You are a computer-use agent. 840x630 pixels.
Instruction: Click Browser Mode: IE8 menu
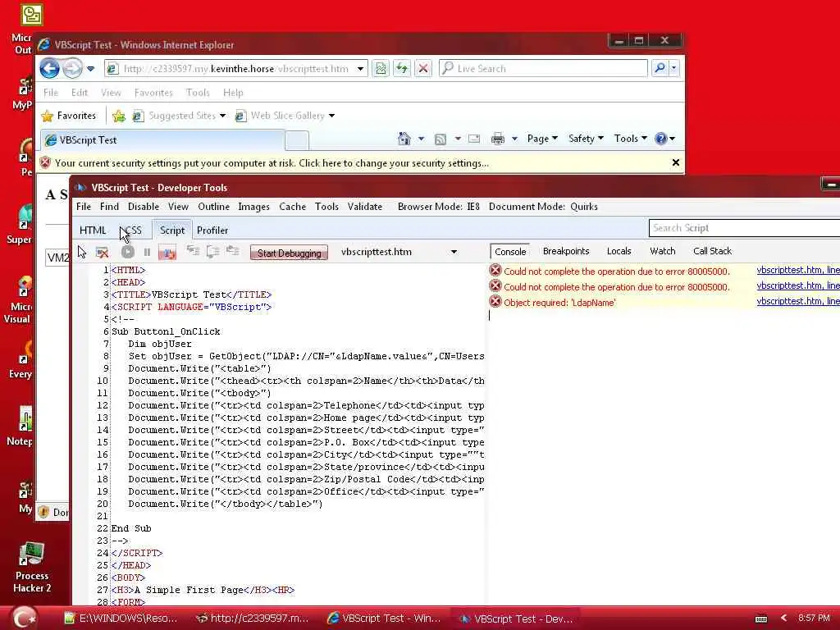click(439, 207)
